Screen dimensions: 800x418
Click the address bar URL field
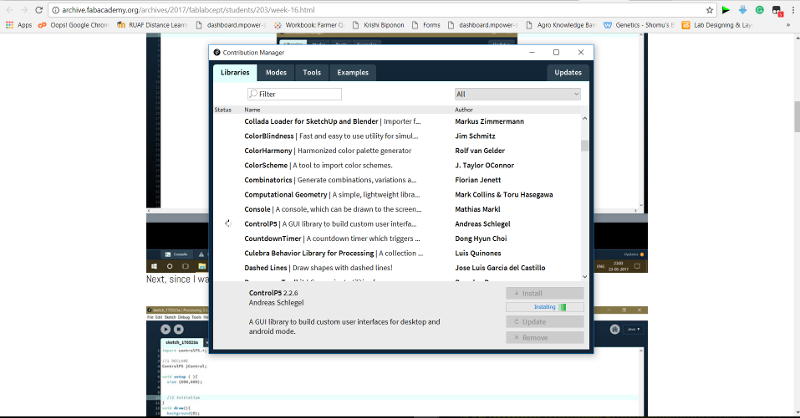378,10
